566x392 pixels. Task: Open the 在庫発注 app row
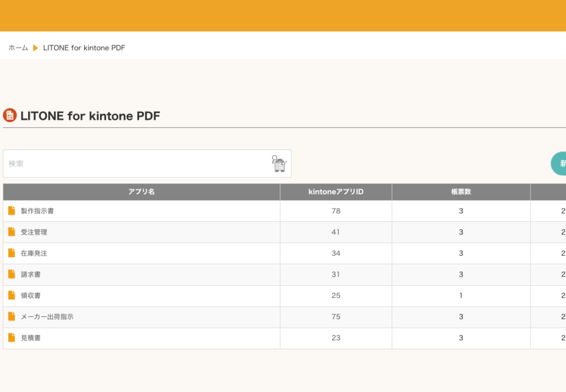point(285,253)
